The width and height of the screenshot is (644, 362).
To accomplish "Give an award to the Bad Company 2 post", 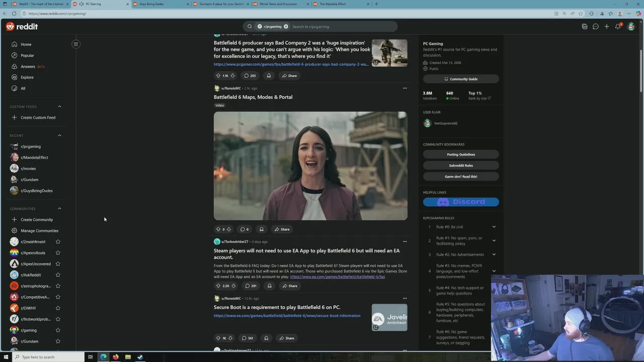I will (x=269, y=75).
